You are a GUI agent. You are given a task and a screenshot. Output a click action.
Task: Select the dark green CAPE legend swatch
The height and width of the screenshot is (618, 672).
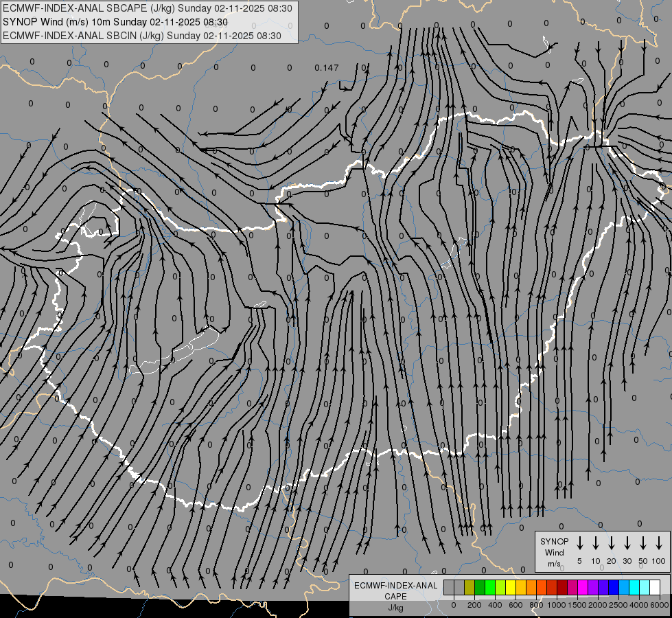(480, 588)
